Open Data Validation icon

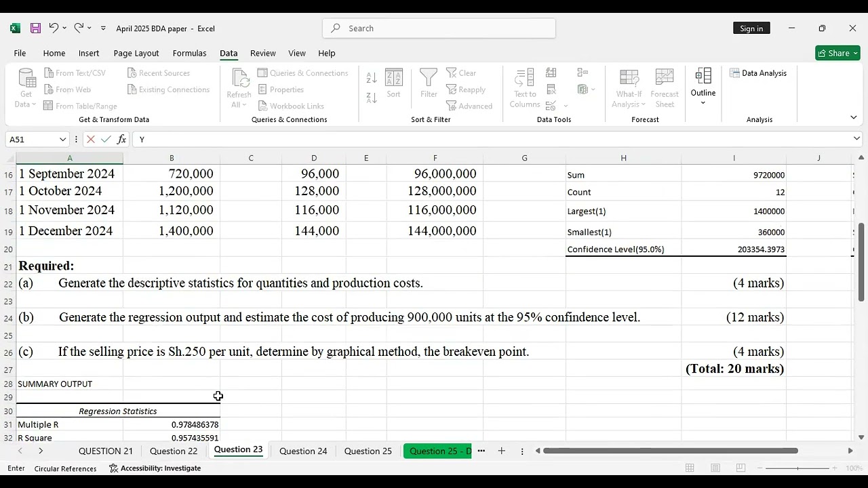(x=551, y=106)
